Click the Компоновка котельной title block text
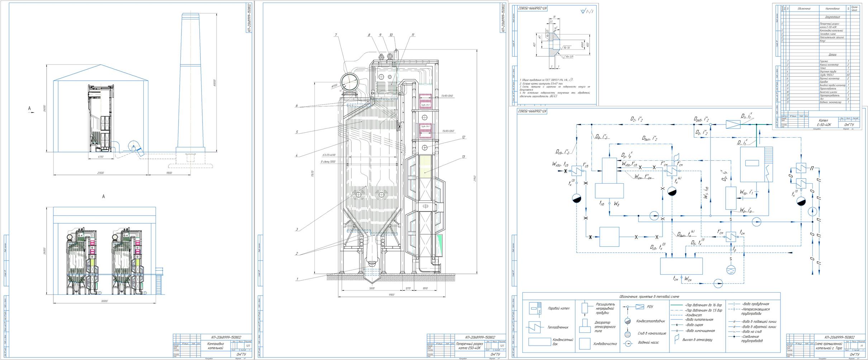This screenshot has width=868, height=360. tap(216, 345)
